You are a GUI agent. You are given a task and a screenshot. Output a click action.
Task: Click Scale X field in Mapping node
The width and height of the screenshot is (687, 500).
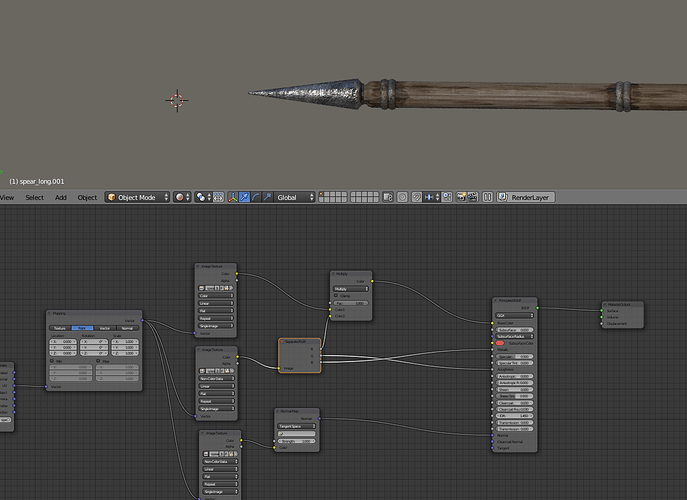(125, 341)
